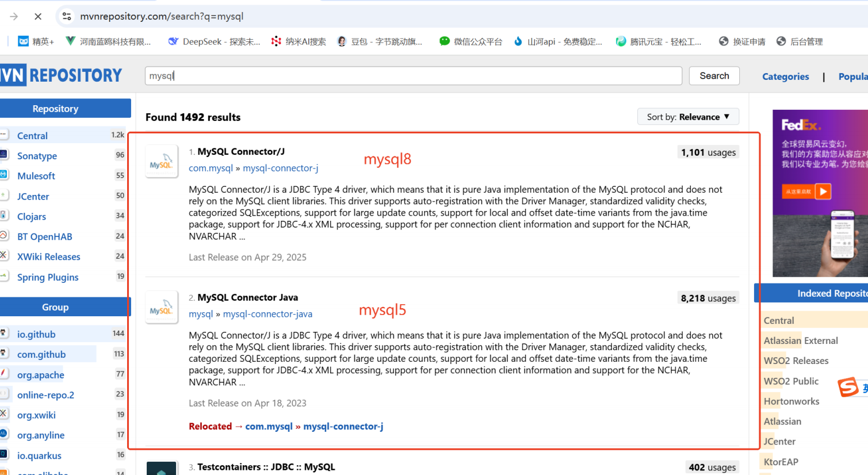
Task: Open the DeepSeek bookmark
Action: (x=214, y=41)
